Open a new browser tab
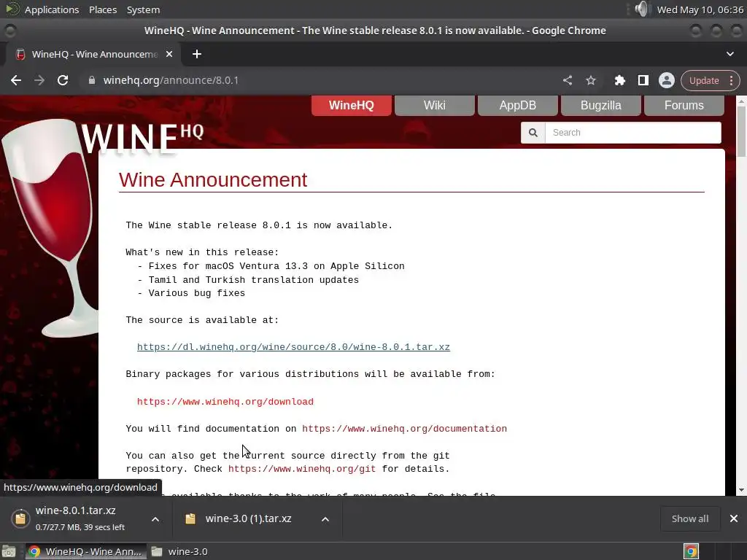Screen dimensions: 747x560 click(x=197, y=54)
